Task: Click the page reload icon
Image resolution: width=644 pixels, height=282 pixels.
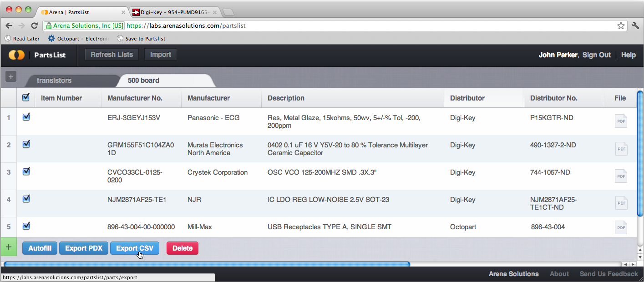Action: tap(34, 26)
